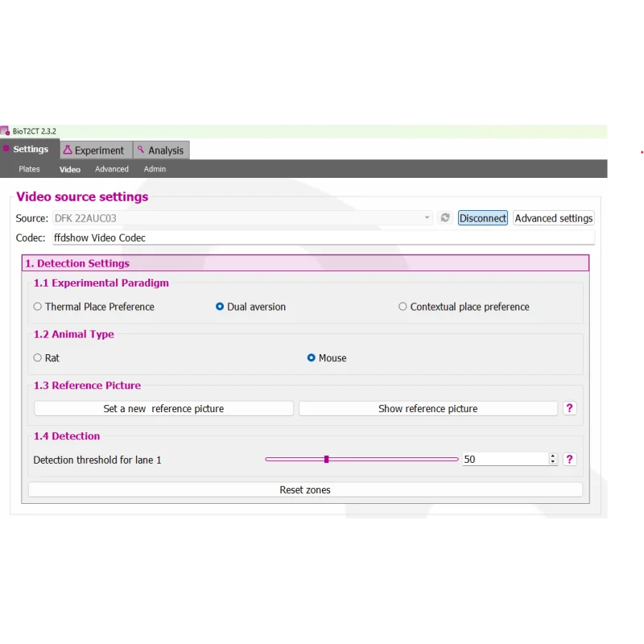Viewport: 644px width, 644px height.
Task: Select Rat as the animal type
Action: click(36, 357)
